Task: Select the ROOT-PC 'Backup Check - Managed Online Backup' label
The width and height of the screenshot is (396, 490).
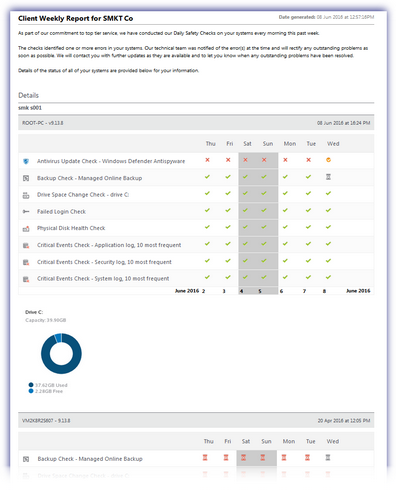Action: 89,178
